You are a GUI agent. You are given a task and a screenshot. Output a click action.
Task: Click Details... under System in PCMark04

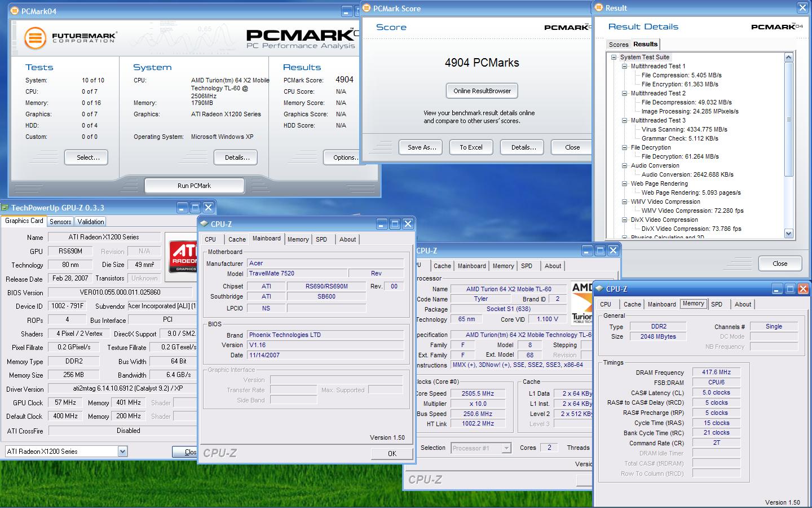(237, 157)
